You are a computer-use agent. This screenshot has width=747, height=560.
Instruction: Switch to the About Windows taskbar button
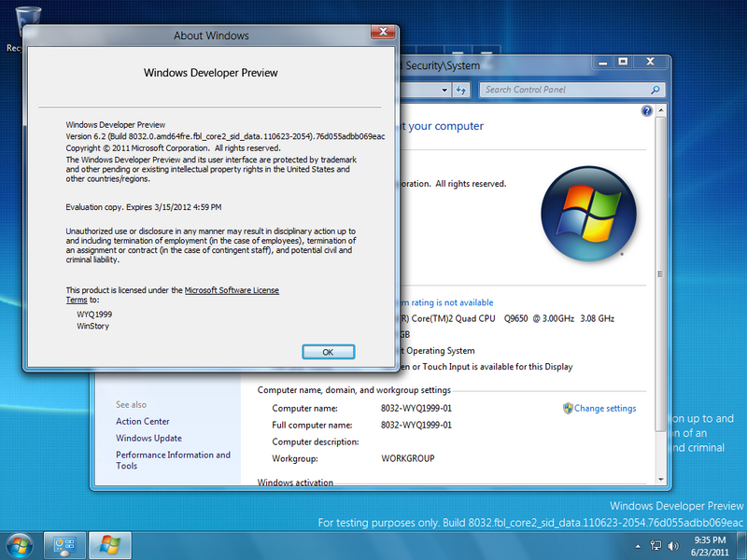point(110,545)
